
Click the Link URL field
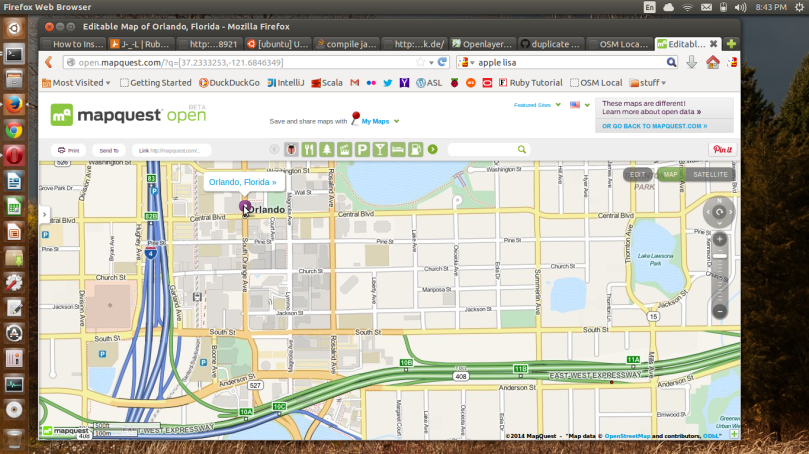pyautogui.click(x=171, y=150)
